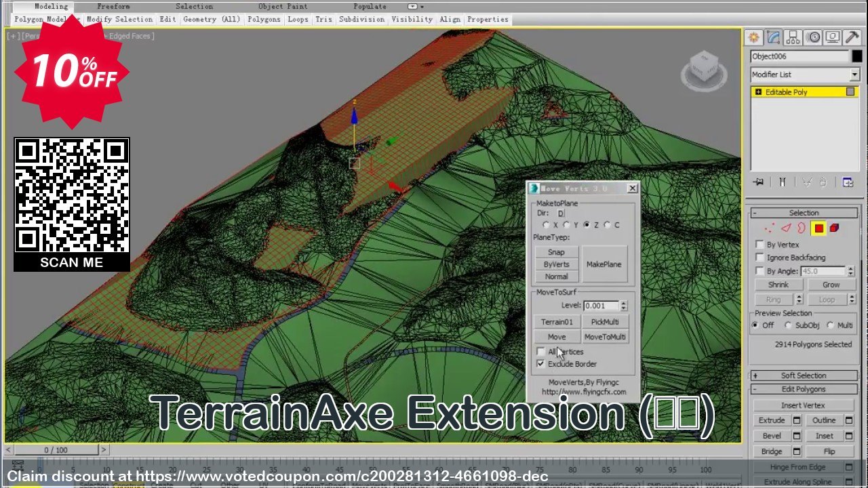Switch to the Selection ribbon tab
The width and height of the screenshot is (868, 488).
point(194,7)
